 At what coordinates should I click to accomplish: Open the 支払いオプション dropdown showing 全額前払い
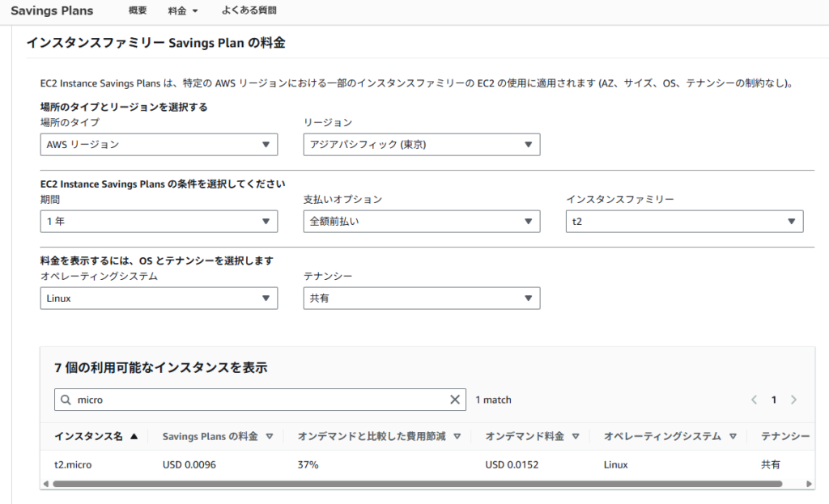421,222
